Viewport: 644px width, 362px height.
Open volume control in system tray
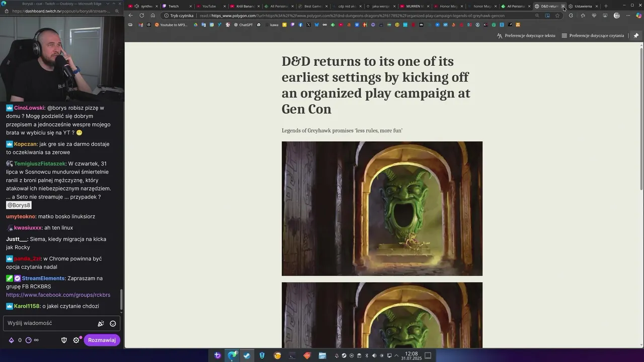[x=374, y=355]
